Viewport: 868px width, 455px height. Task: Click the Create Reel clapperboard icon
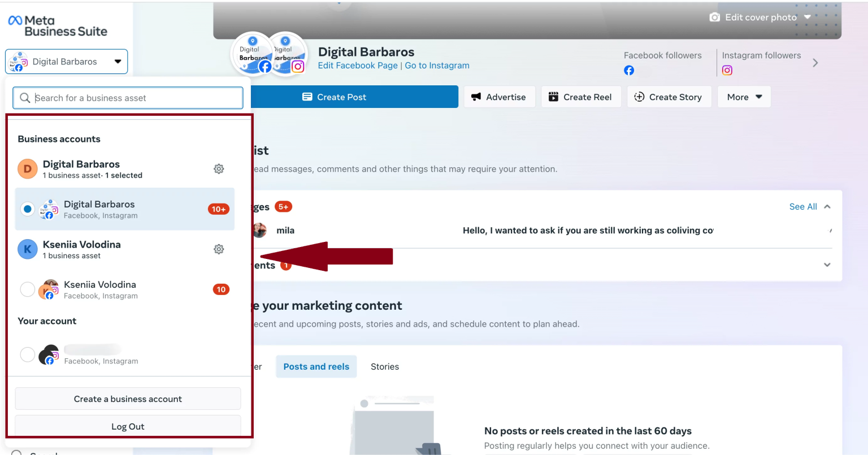point(553,97)
